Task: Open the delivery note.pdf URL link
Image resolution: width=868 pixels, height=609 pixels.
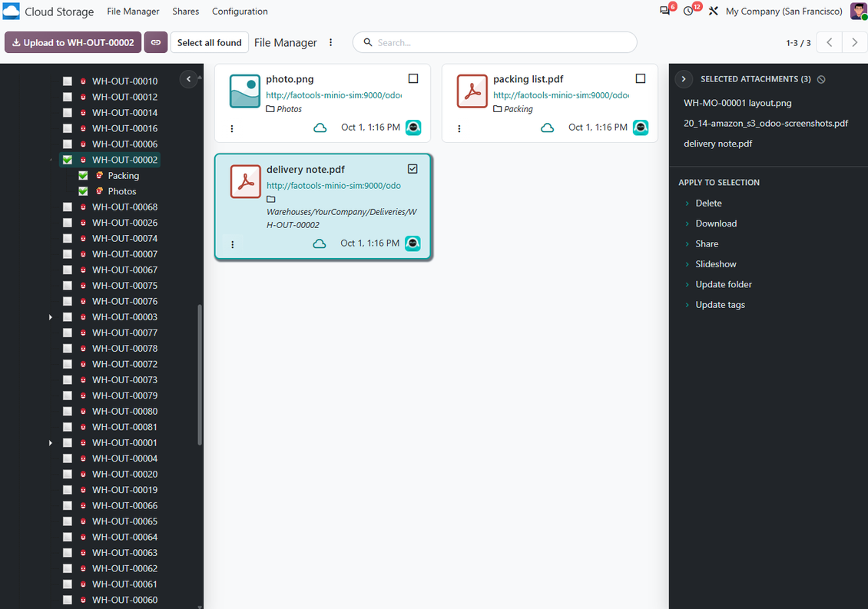Action: click(x=334, y=186)
